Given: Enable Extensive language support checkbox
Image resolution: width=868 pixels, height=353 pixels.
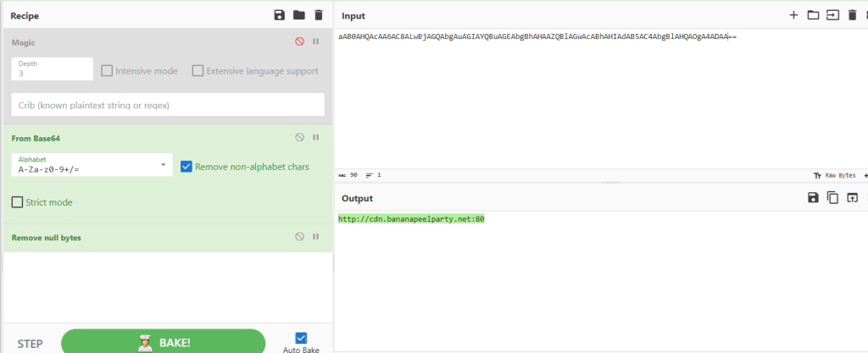Looking at the screenshot, I should point(198,71).
